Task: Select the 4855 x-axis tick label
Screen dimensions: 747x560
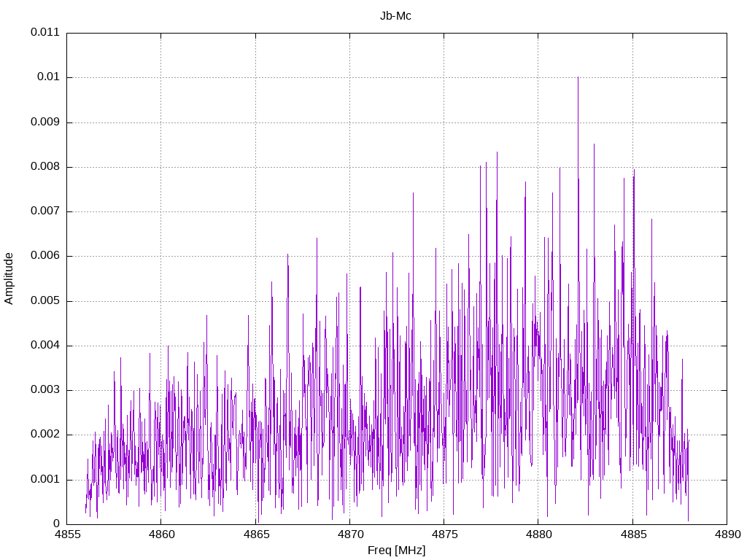Action: 66,534
